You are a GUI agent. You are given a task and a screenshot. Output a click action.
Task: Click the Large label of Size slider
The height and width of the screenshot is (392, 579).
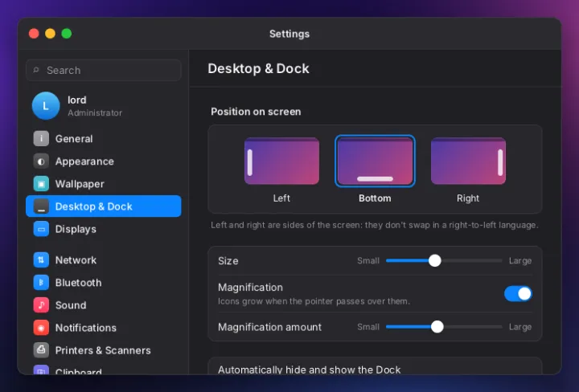tap(520, 261)
